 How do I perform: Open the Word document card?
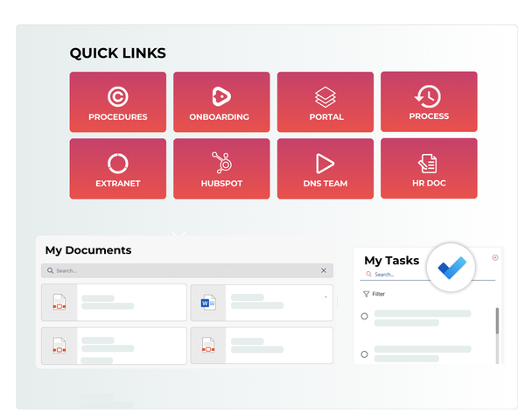point(262,303)
